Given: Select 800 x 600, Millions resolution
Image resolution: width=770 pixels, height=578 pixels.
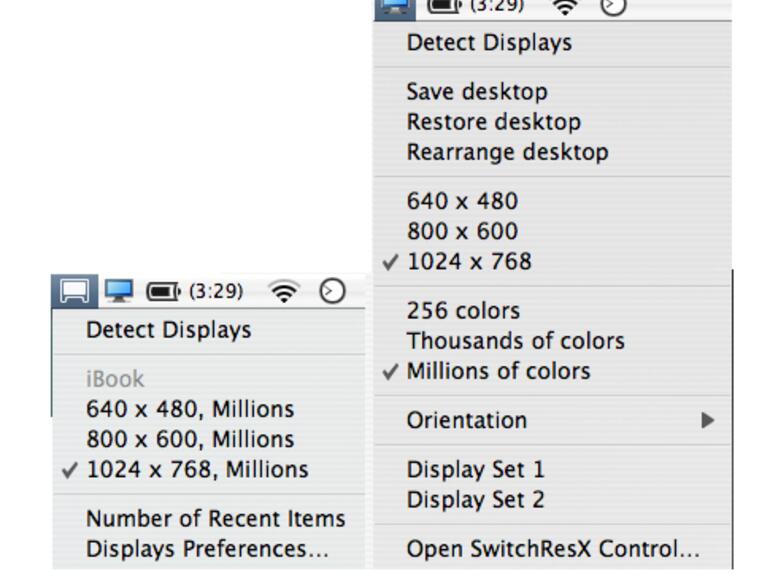Looking at the screenshot, I should [190, 439].
